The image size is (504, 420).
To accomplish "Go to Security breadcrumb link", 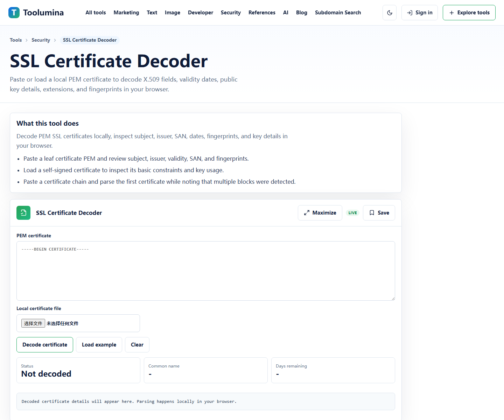I will click(41, 40).
